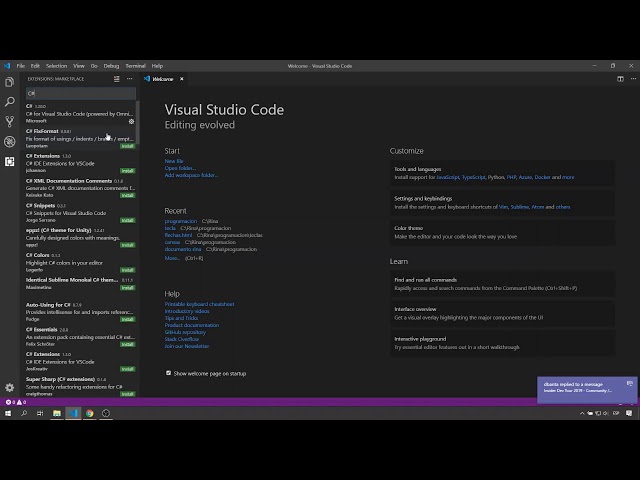The image size is (640, 480).
Task: Open recent folder programacion
Action: coord(181,221)
